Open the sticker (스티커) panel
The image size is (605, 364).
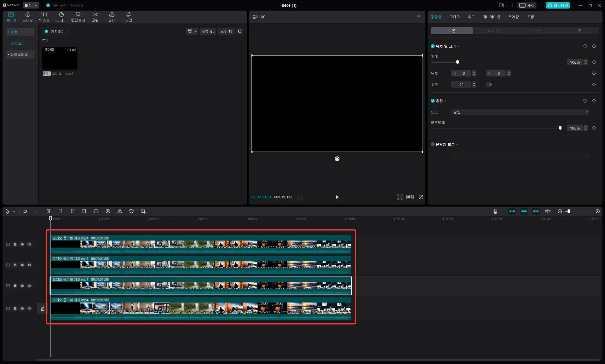coord(61,17)
